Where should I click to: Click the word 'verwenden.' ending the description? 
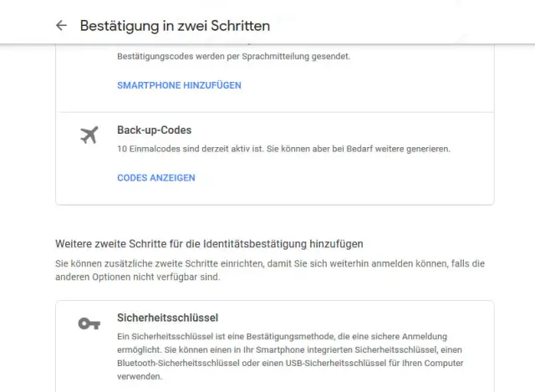[138, 377]
